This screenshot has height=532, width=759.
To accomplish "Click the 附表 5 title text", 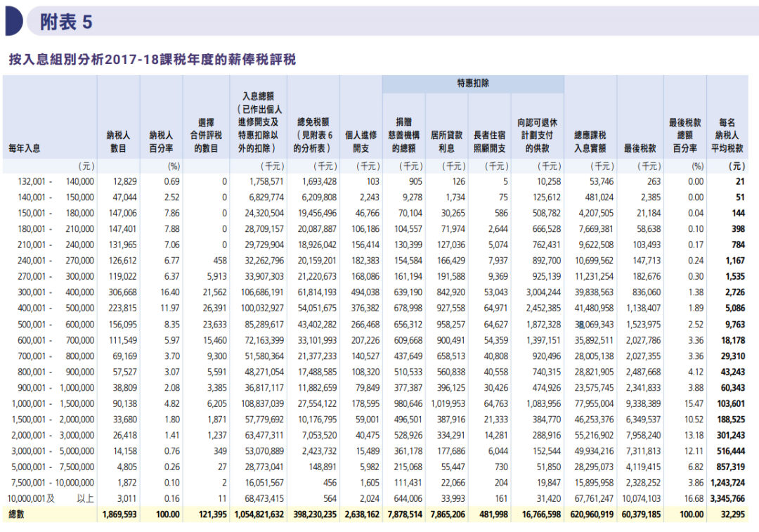I will point(66,22).
